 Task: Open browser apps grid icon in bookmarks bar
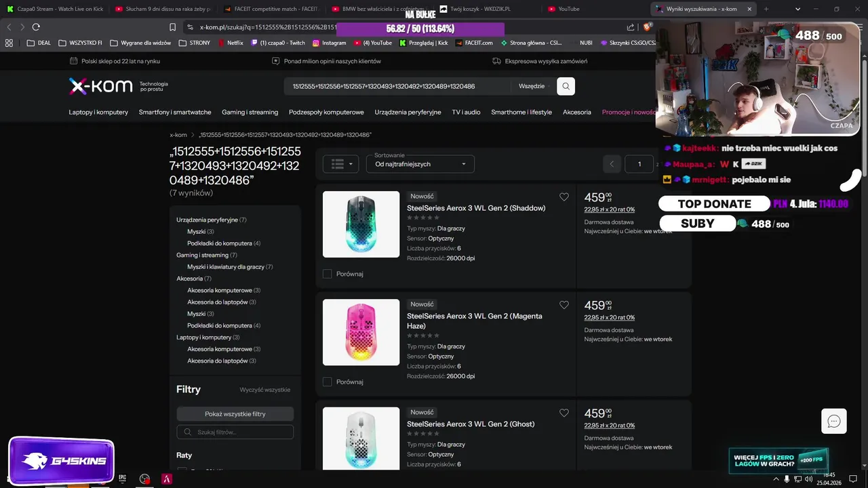(9, 43)
